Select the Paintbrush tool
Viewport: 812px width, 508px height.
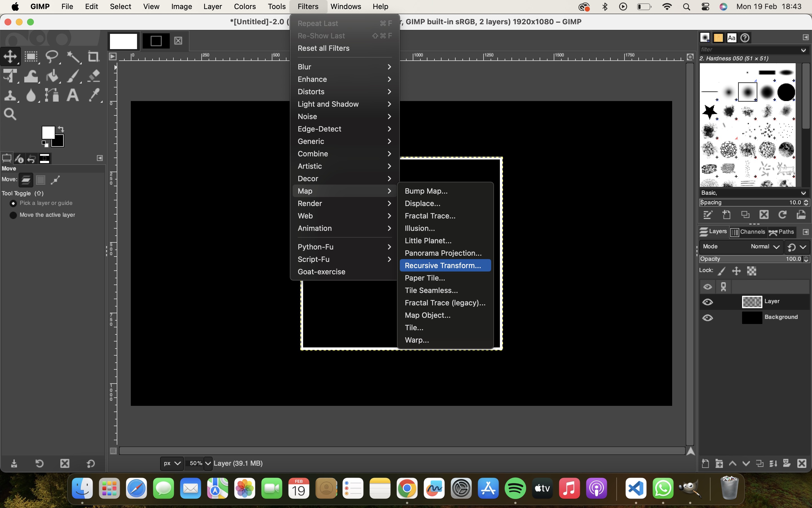coord(73,76)
